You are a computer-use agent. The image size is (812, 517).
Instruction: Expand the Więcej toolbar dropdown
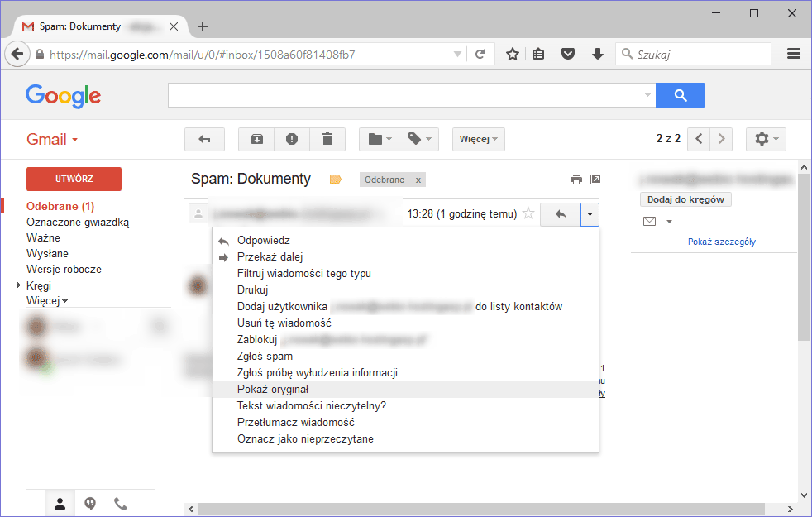pyautogui.click(x=479, y=139)
